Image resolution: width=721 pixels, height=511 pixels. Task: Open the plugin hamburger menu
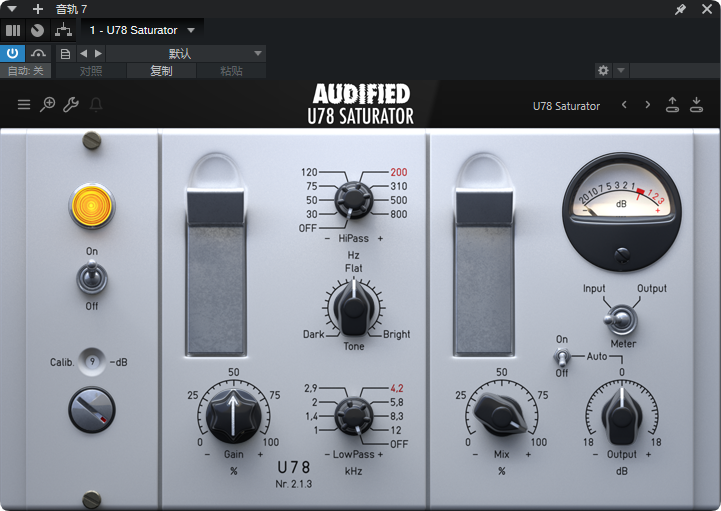pos(24,105)
